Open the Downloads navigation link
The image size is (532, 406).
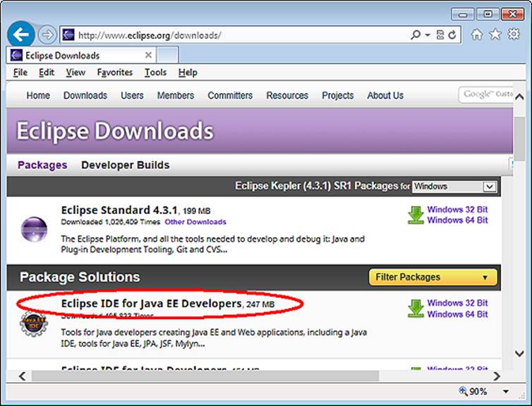[85, 95]
